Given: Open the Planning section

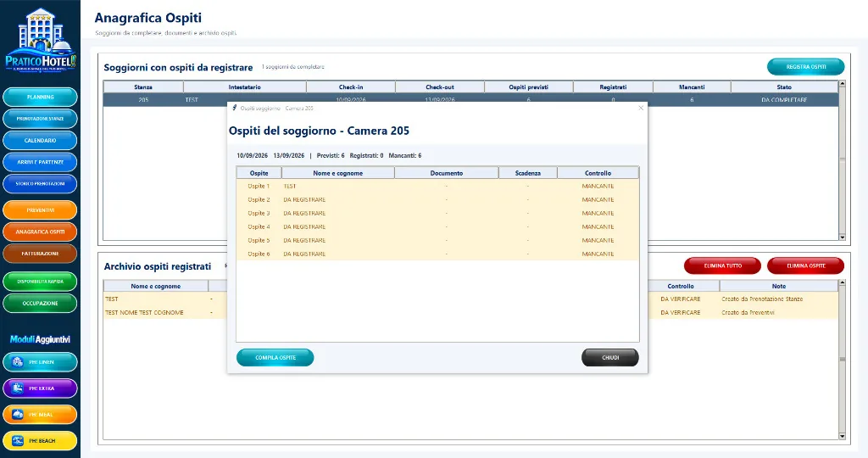Looking at the screenshot, I should point(41,97).
